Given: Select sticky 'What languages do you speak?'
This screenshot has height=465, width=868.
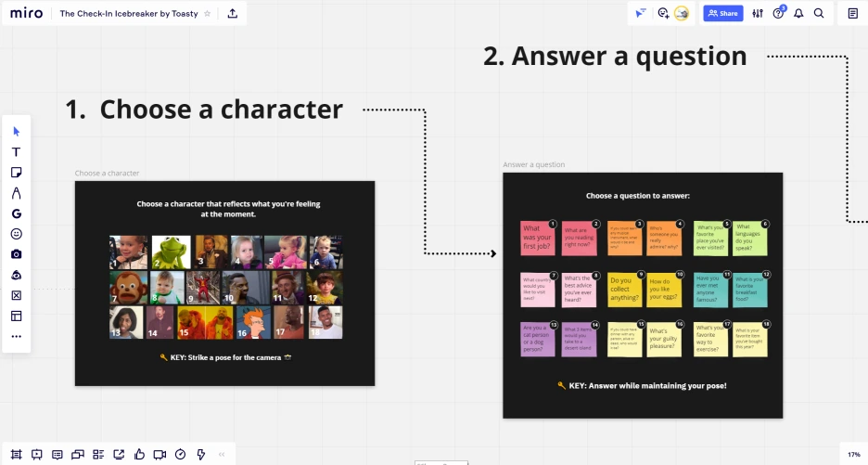Looking at the screenshot, I should coord(750,238).
